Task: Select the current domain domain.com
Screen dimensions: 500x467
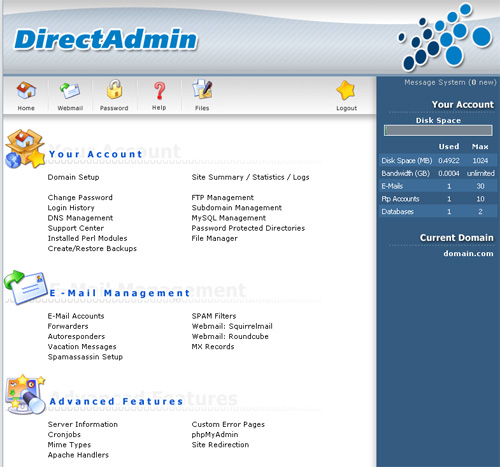Action: point(468,254)
